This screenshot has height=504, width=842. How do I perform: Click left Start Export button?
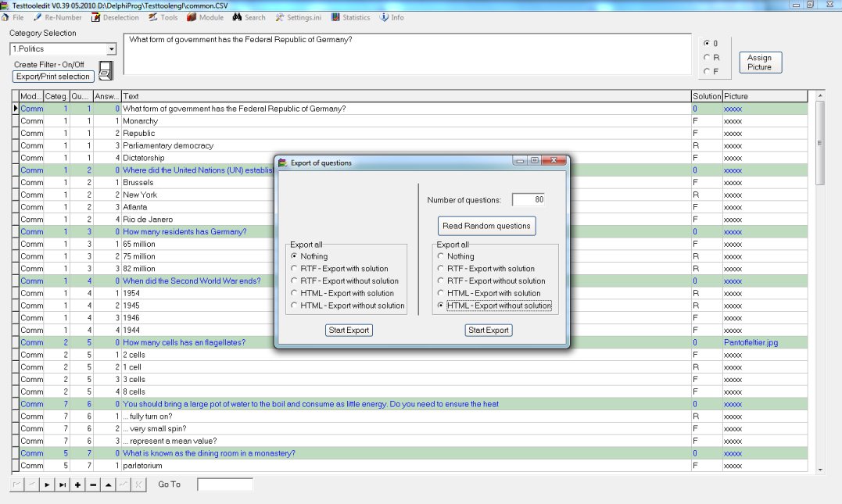(x=349, y=330)
